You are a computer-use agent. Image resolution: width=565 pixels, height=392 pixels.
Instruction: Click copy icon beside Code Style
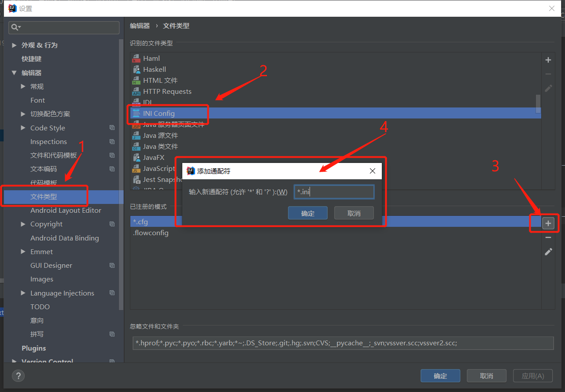(112, 128)
